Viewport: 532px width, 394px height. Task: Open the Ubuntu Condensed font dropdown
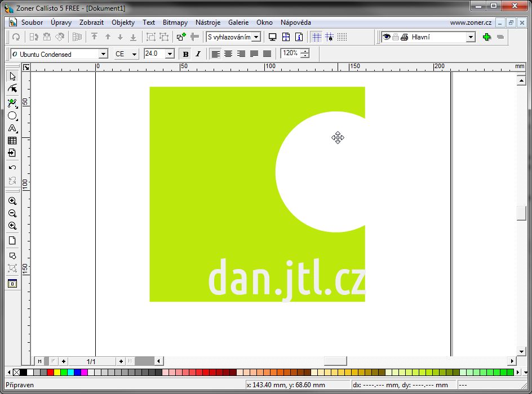[103, 54]
